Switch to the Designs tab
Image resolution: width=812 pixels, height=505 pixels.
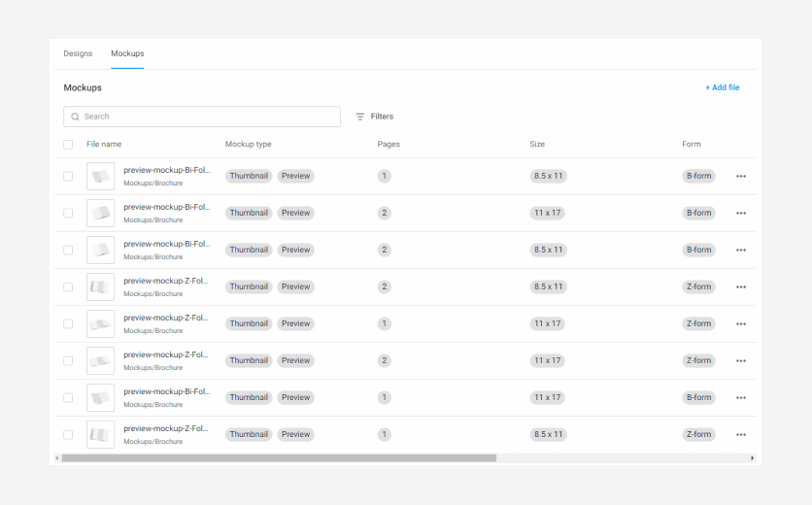[x=78, y=53]
